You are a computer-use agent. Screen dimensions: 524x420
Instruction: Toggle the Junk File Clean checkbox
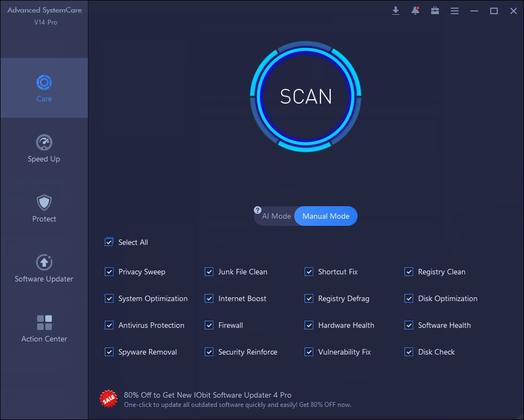[209, 272]
